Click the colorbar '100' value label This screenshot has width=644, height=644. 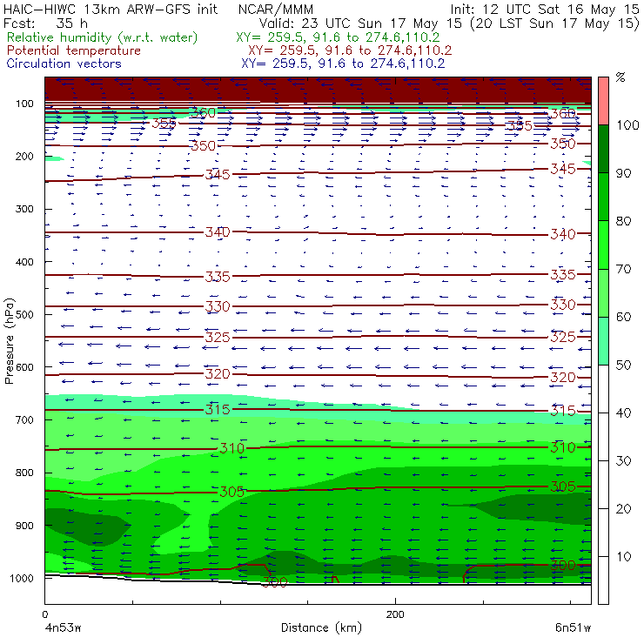coord(627,124)
